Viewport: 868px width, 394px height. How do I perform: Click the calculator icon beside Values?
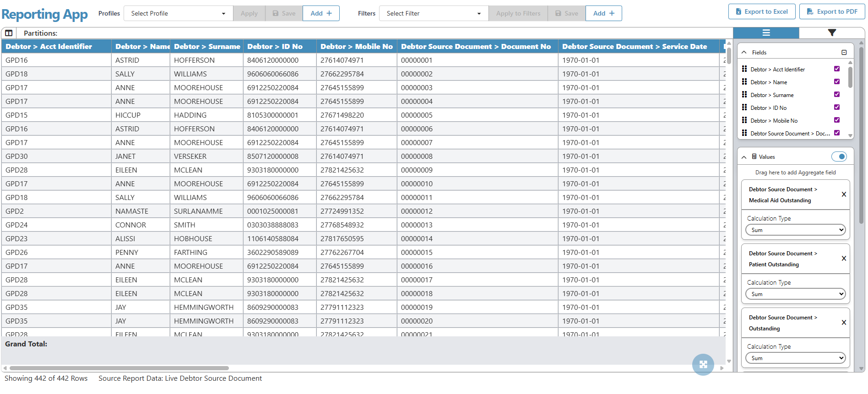click(754, 157)
